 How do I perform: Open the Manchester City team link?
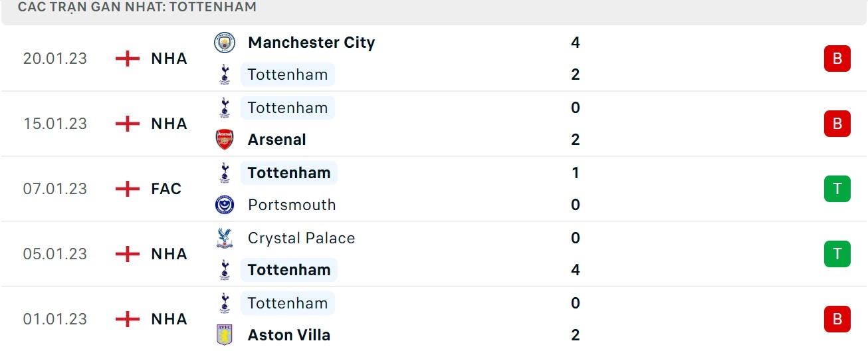(x=311, y=43)
